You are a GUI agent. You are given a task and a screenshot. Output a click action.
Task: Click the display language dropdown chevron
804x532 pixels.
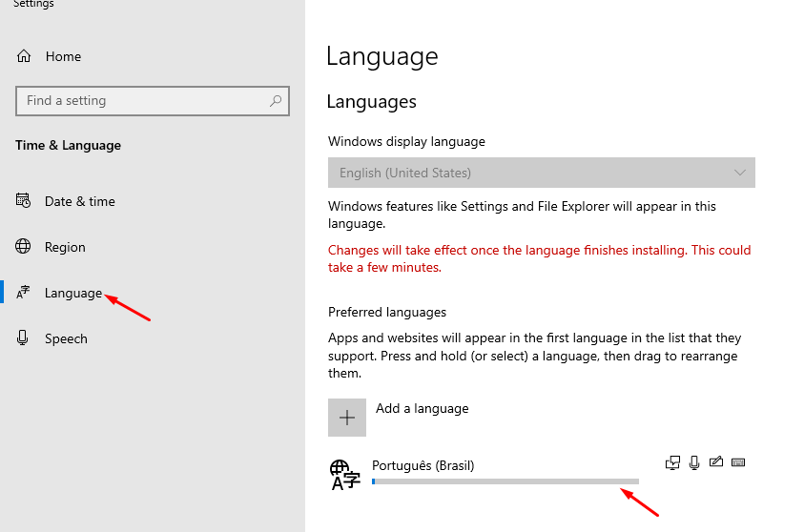740,173
